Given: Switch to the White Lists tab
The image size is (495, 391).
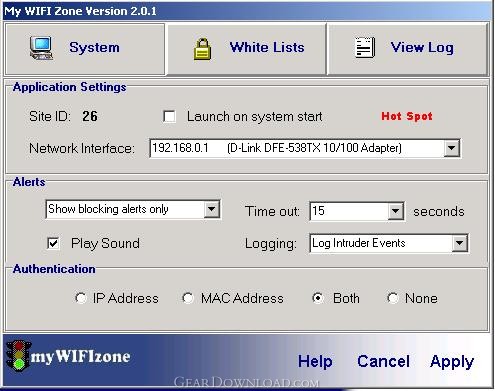Looking at the screenshot, I should click(246, 49).
